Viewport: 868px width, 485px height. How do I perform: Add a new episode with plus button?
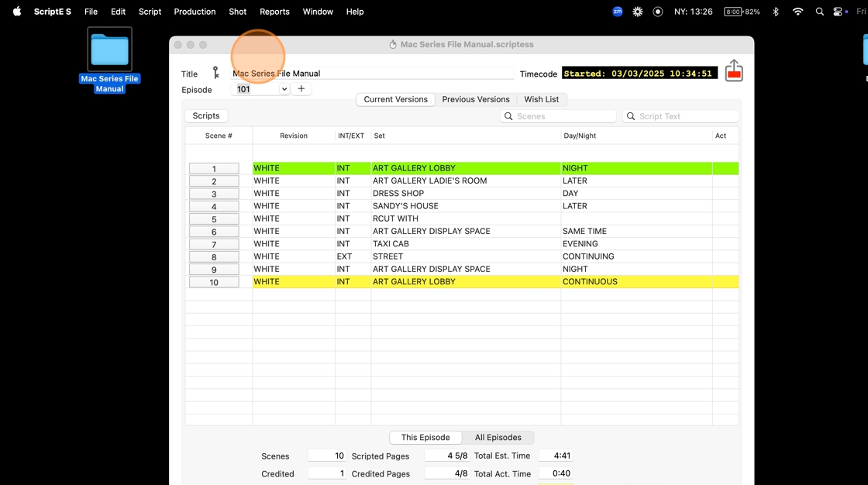point(301,88)
